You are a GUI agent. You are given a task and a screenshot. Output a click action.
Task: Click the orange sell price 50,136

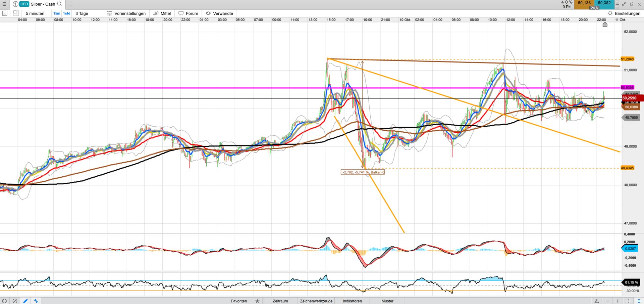[x=584, y=3]
